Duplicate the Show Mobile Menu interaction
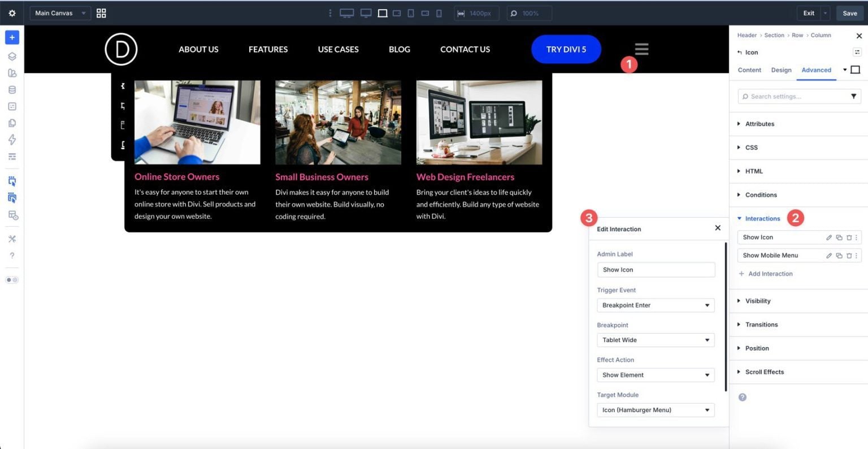This screenshot has height=449, width=868. [839, 256]
